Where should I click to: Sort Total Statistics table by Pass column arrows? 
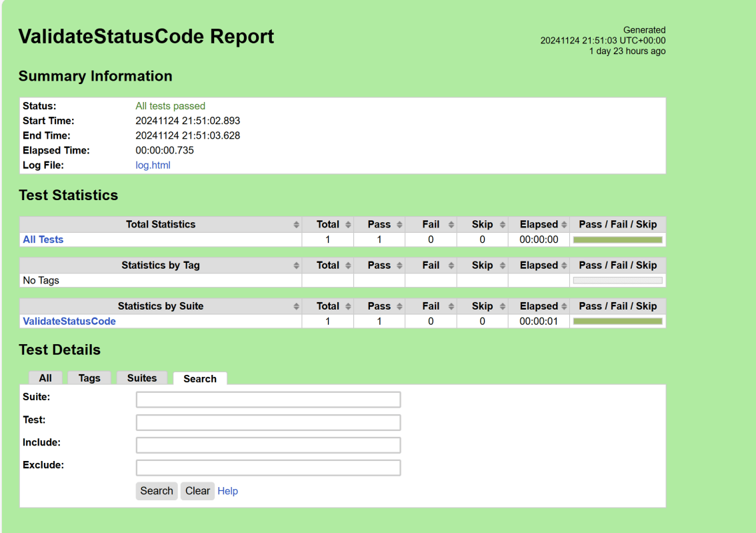click(x=399, y=225)
